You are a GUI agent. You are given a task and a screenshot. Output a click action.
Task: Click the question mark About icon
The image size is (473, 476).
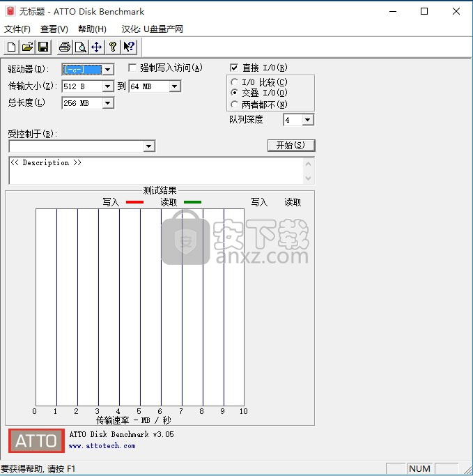pyautogui.click(x=113, y=47)
